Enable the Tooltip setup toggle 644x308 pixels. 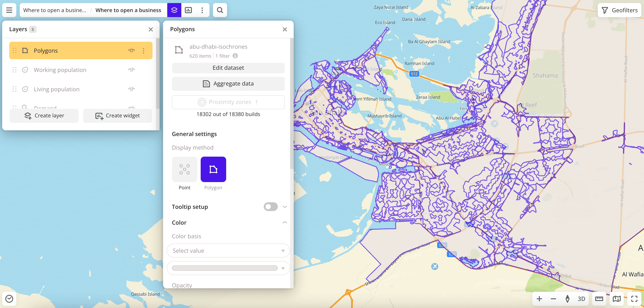click(x=271, y=207)
